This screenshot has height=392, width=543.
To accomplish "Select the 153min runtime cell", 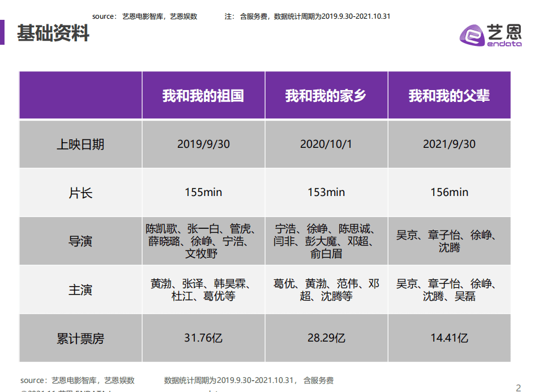I will point(326,192).
